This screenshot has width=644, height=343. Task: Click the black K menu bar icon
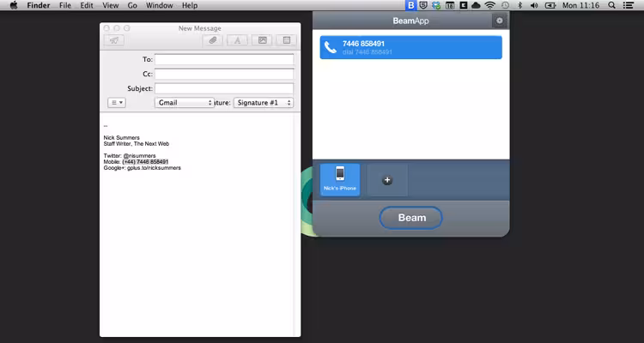click(464, 5)
